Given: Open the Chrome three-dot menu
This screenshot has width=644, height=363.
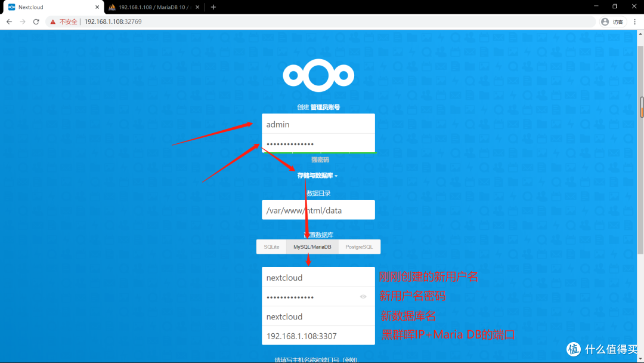Looking at the screenshot, I should pos(634,21).
